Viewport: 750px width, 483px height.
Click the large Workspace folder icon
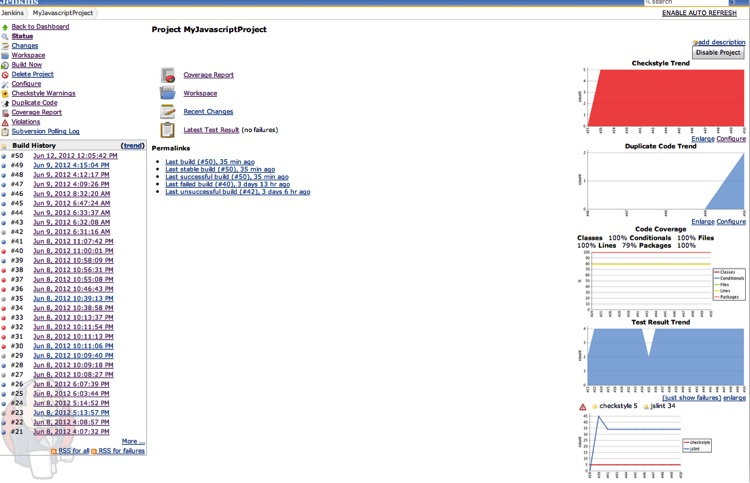click(168, 93)
